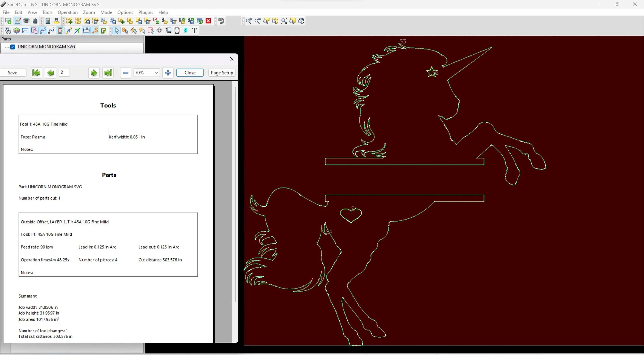
Task: Go to next report page
Action: coord(94,73)
